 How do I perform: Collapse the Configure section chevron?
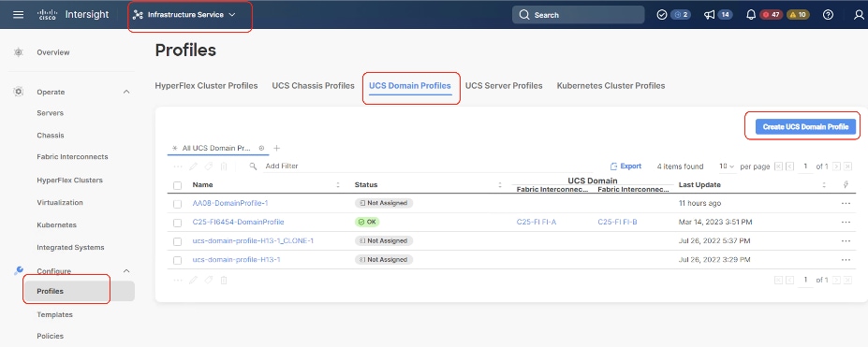(x=126, y=270)
